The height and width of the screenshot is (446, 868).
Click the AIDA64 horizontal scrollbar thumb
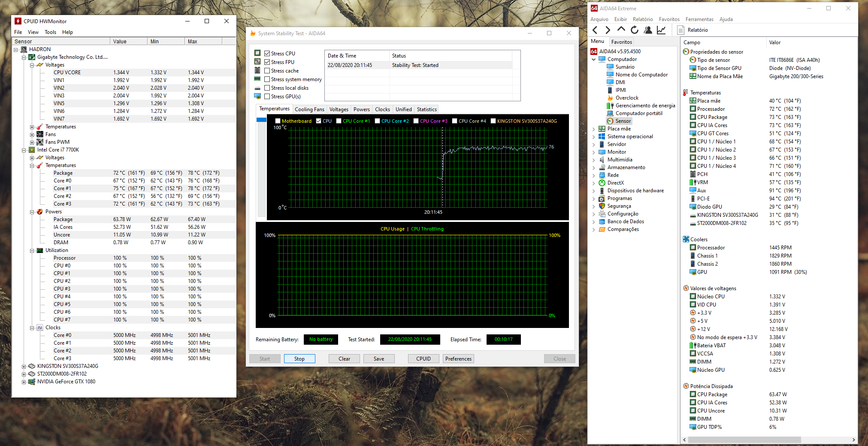[x=745, y=440]
